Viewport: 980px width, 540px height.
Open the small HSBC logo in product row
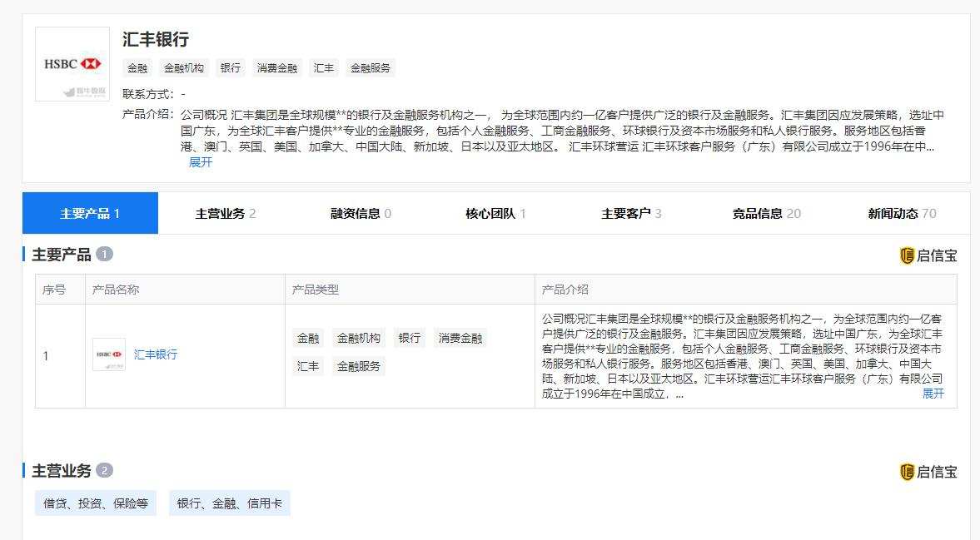click(x=109, y=354)
